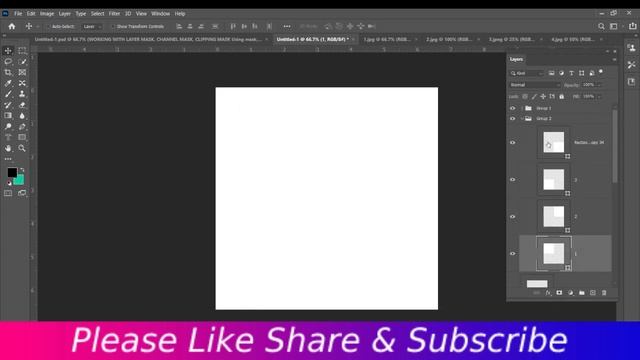Select Rectangle copy 34 layer thumbnail
This screenshot has height=360, width=640.
[553, 142]
